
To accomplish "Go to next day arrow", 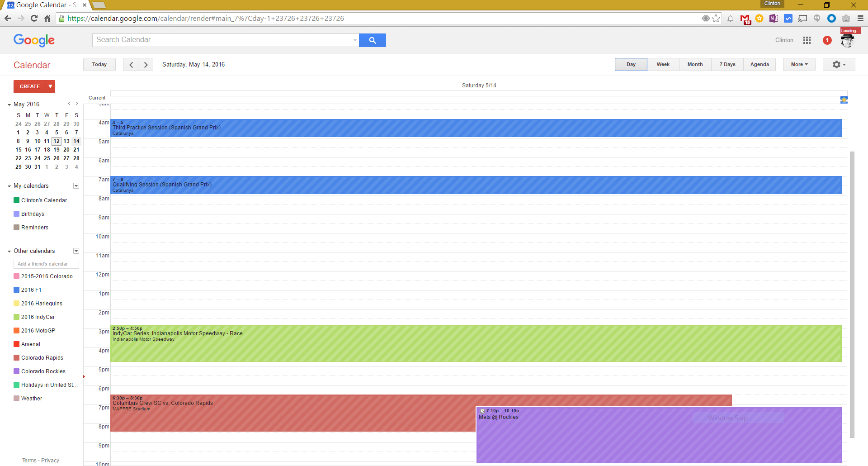I will pyautogui.click(x=146, y=65).
